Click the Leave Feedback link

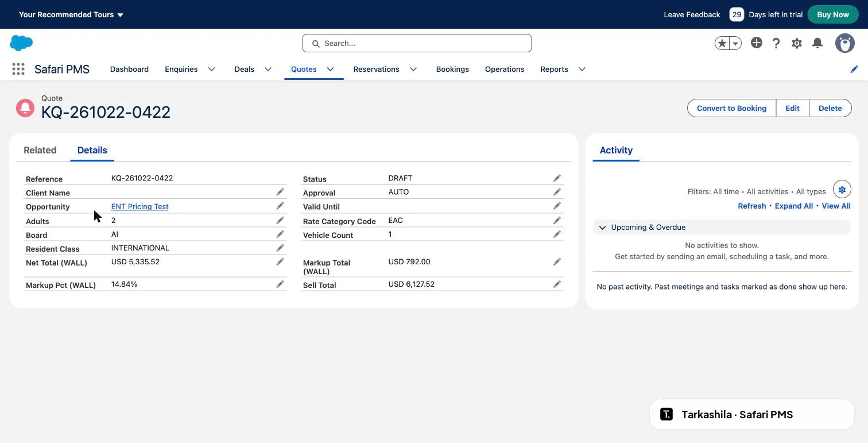click(692, 14)
